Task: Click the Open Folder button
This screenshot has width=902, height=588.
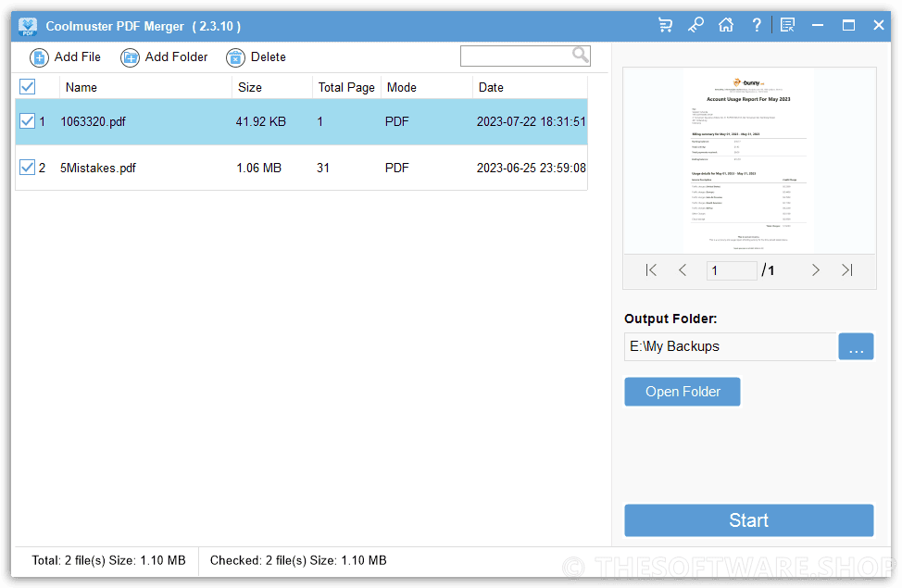Action: pyautogui.click(x=683, y=392)
